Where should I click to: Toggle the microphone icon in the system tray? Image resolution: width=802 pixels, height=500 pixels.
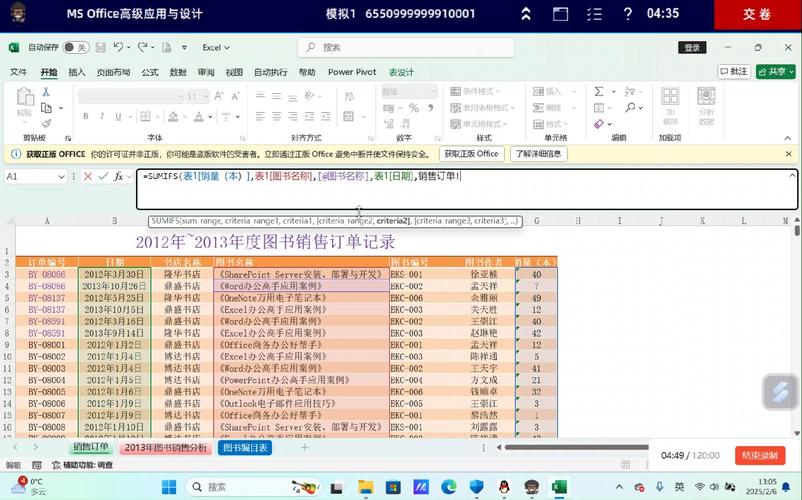(x=660, y=487)
